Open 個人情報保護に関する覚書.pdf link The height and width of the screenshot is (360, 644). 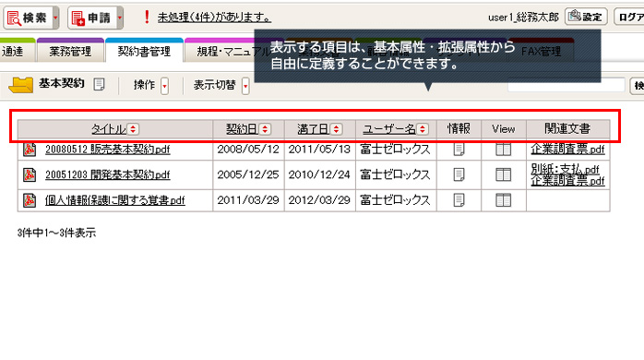115,200
